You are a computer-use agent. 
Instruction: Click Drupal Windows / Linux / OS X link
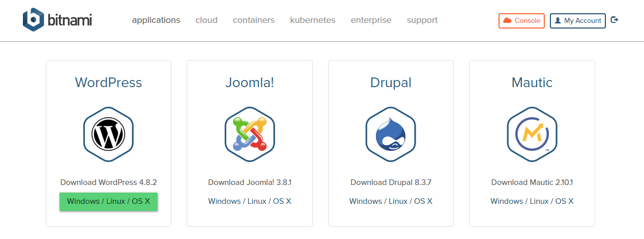point(391,201)
